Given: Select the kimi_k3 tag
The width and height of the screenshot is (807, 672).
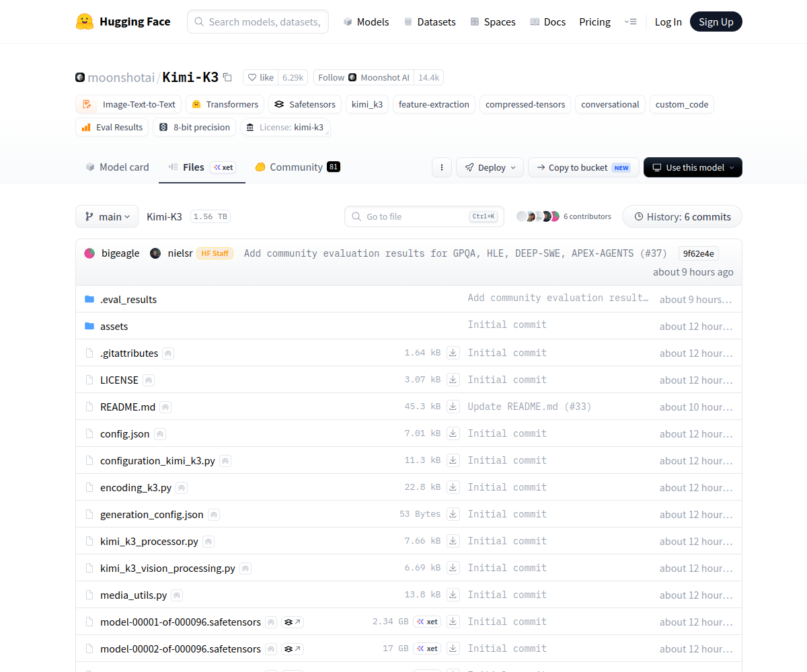Looking at the screenshot, I should click(367, 104).
